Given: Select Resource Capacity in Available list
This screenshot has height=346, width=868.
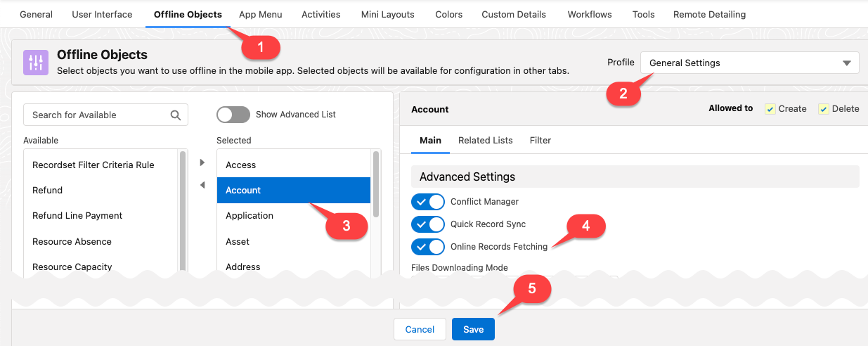Looking at the screenshot, I should (x=101, y=267).
